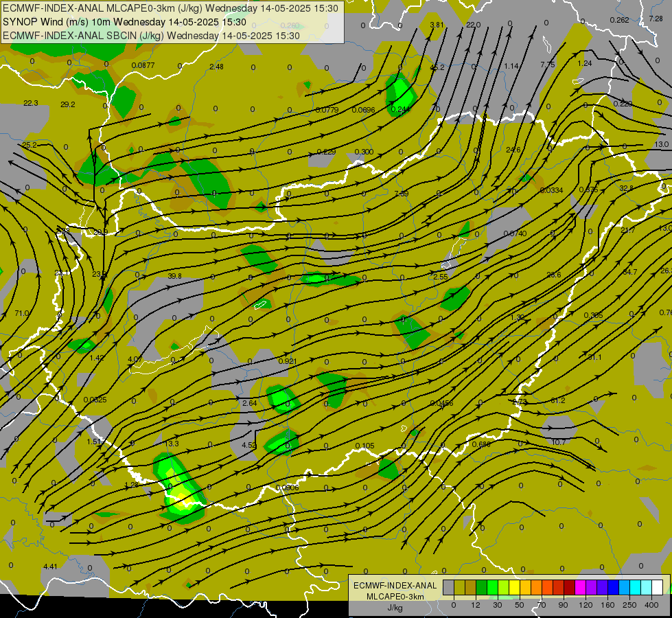Click the map value 2.64
The image size is (672, 618).
(x=249, y=402)
